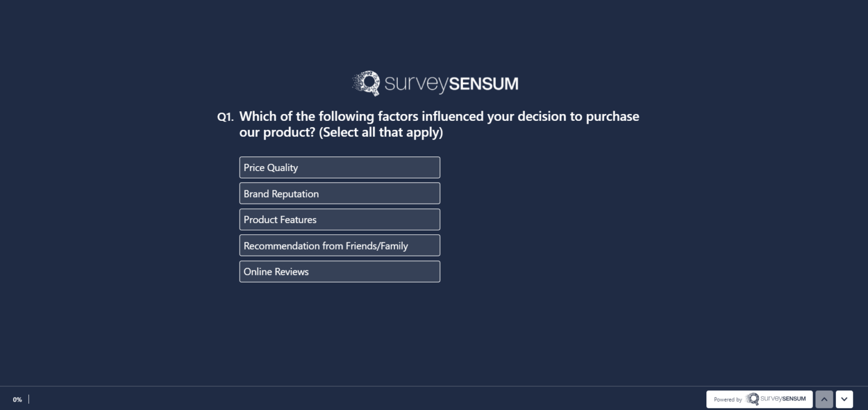Click the vertical divider beside progress percentage

(x=29, y=399)
